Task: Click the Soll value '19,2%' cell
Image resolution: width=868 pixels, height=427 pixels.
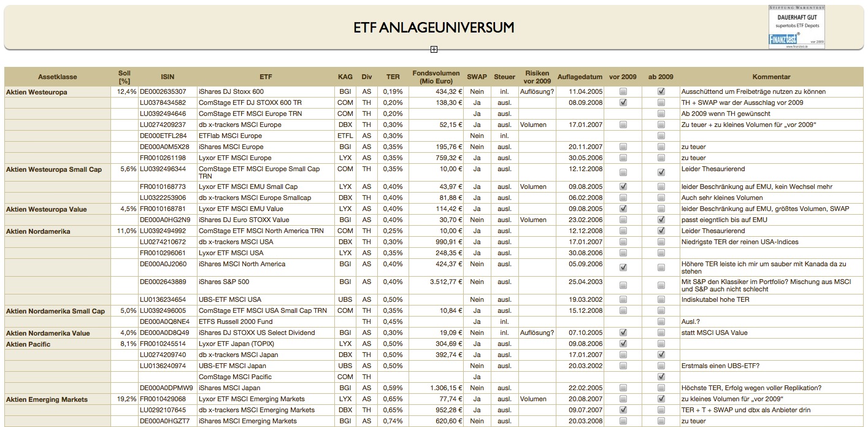Action: pyautogui.click(x=125, y=399)
